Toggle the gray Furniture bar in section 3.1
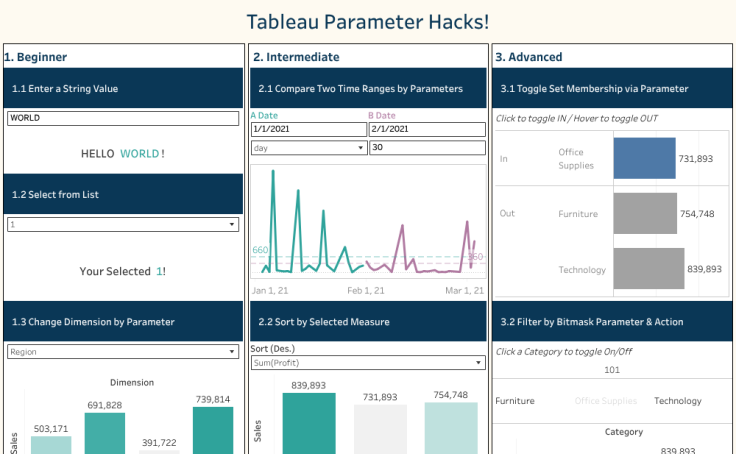The height and width of the screenshot is (454, 736). pos(645,214)
